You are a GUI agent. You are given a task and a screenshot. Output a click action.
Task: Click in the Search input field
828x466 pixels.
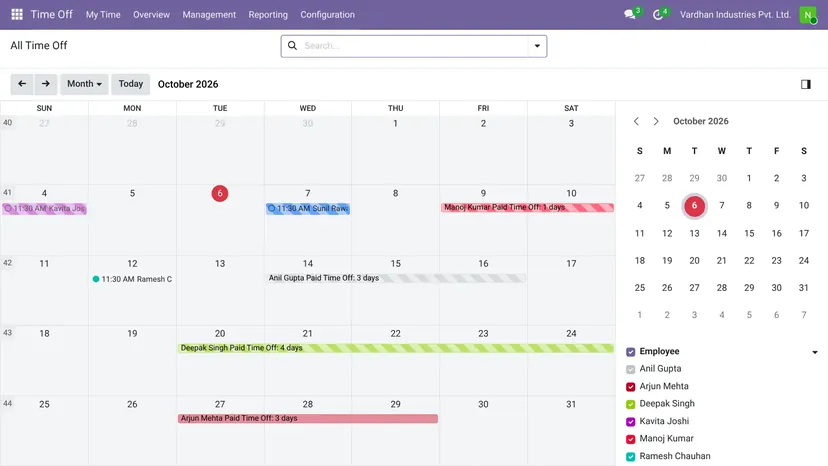click(x=415, y=46)
